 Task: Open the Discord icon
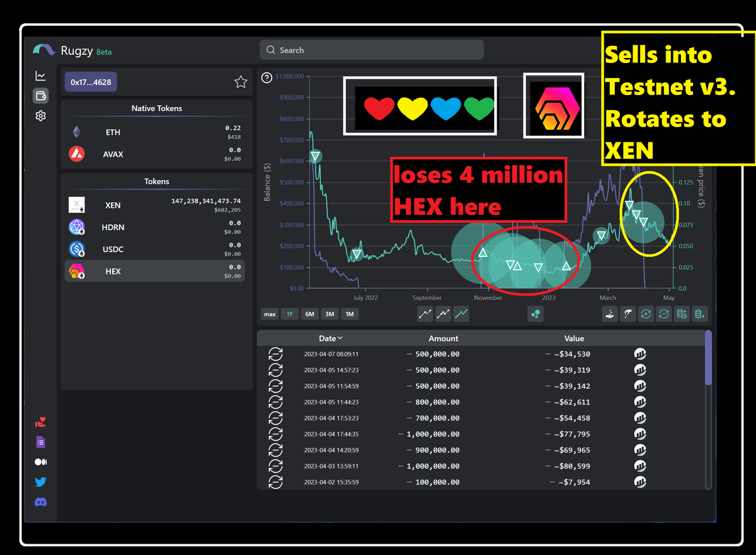pyautogui.click(x=40, y=502)
